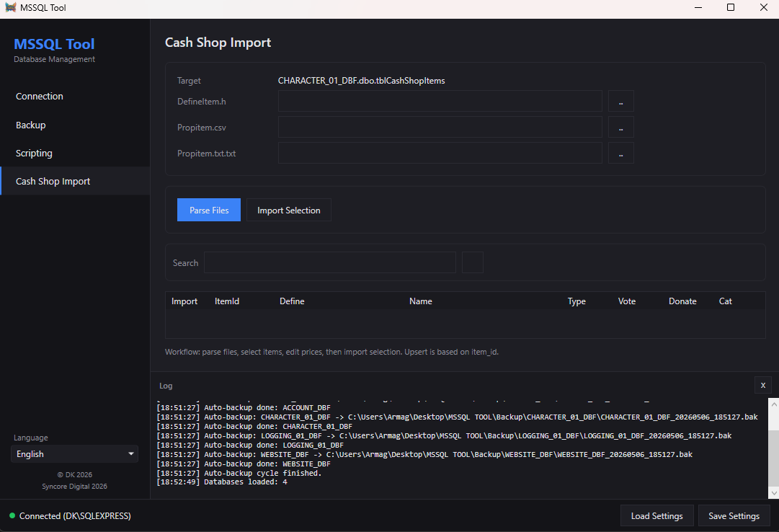Click the Search text field

pyautogui.click(x=330, y=262)
